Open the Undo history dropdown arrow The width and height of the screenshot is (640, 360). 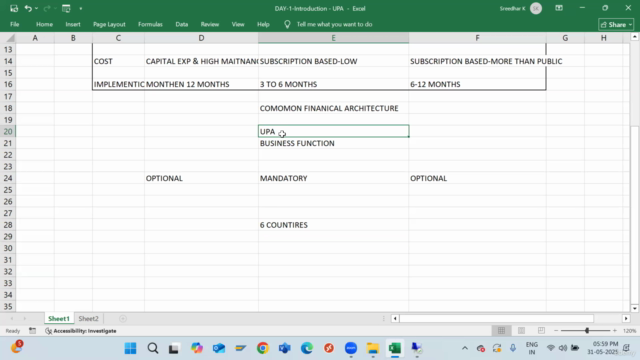[x=36, y=9]
